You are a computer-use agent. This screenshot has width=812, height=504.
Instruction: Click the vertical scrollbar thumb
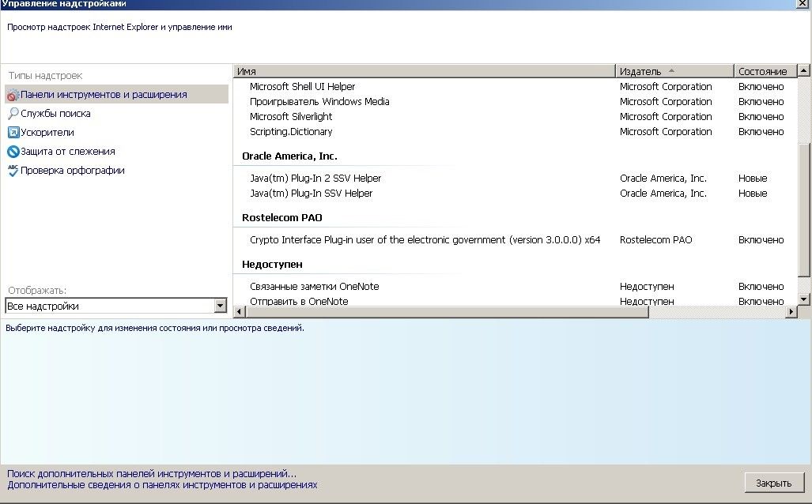click(x=804, y=209)
